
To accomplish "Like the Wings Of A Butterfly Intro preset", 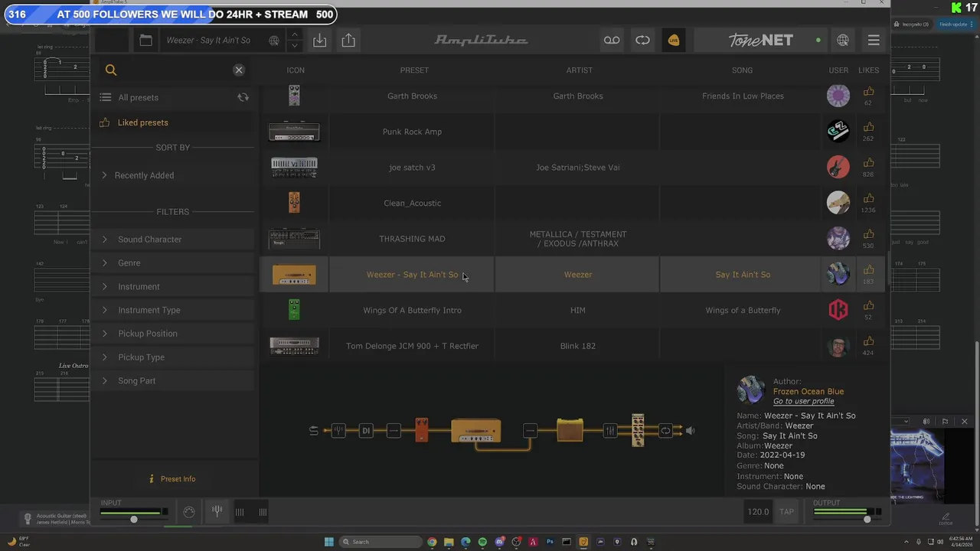I will (x=868, y=306).
